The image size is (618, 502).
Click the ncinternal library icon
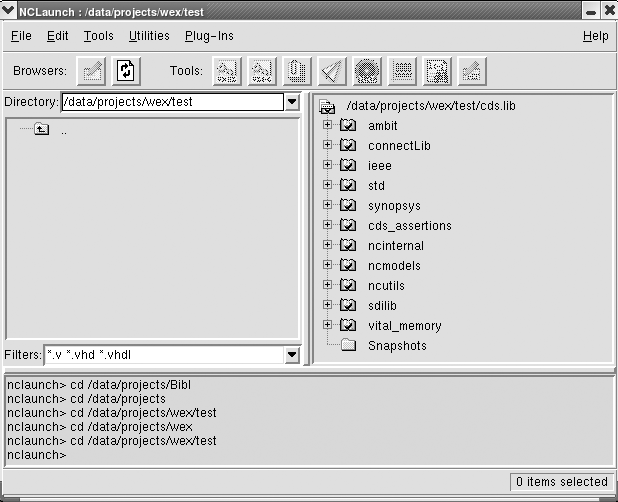point(348,245)
